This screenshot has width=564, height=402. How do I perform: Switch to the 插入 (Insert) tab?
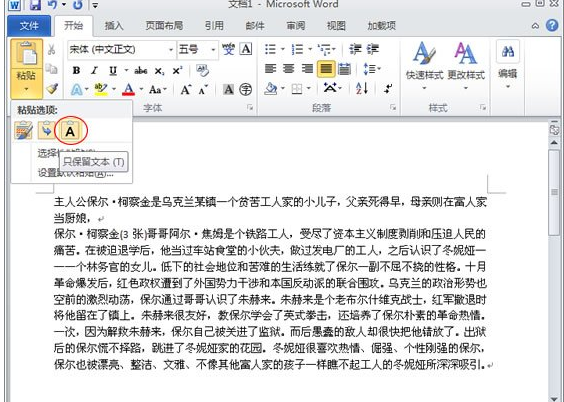point(114,26)
